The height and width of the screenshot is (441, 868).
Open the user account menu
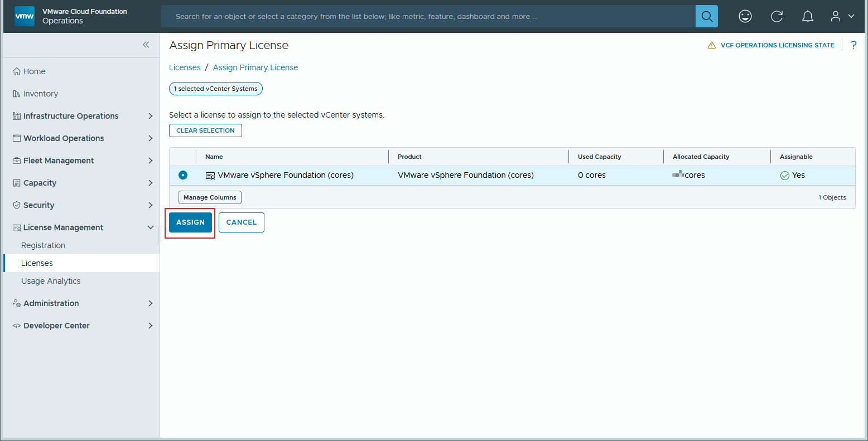pos(842,16)
